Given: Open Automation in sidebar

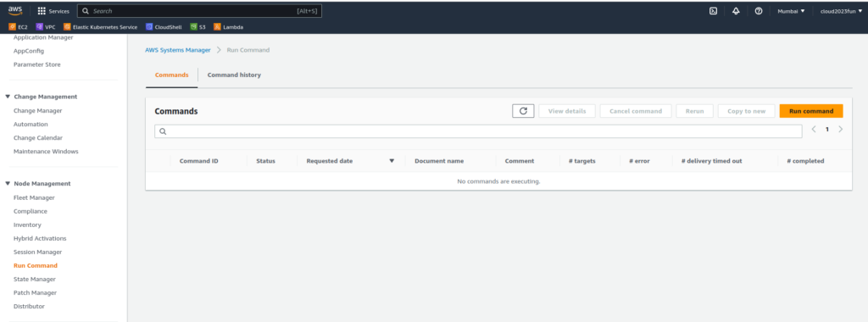Looking at the screenshot, I should (x=31, y=124).
